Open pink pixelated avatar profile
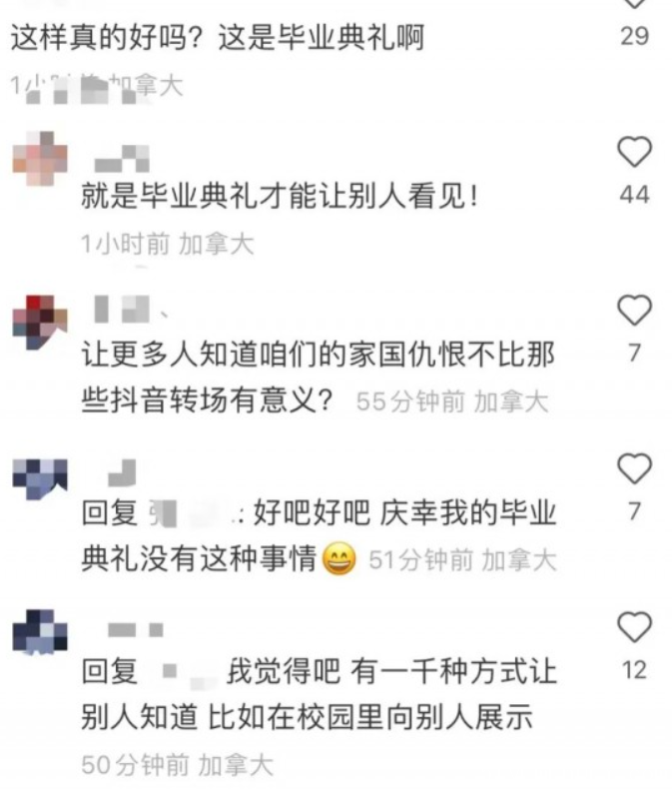Viewport: 672px width, 789px height. 40,158
